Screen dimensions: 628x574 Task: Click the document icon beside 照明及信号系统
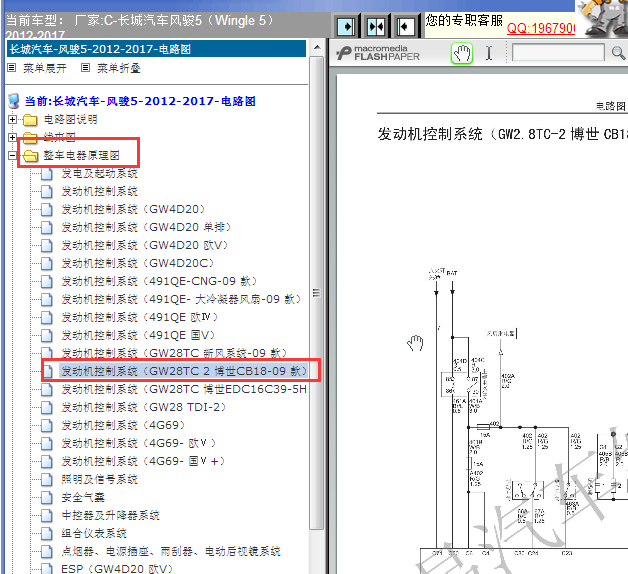pos(47,479)
